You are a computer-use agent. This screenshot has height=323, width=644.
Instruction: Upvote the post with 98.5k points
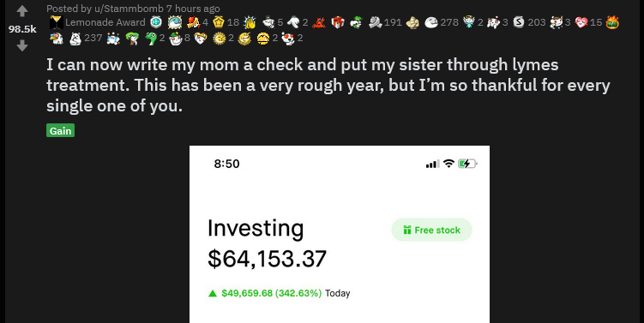(x=22, y=11)
